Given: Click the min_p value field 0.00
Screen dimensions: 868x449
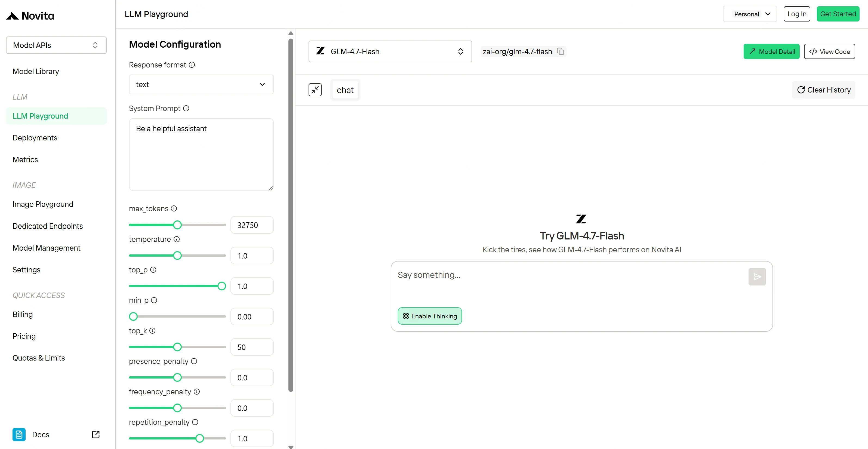Looking at the screenshot, I should [252, 316].
